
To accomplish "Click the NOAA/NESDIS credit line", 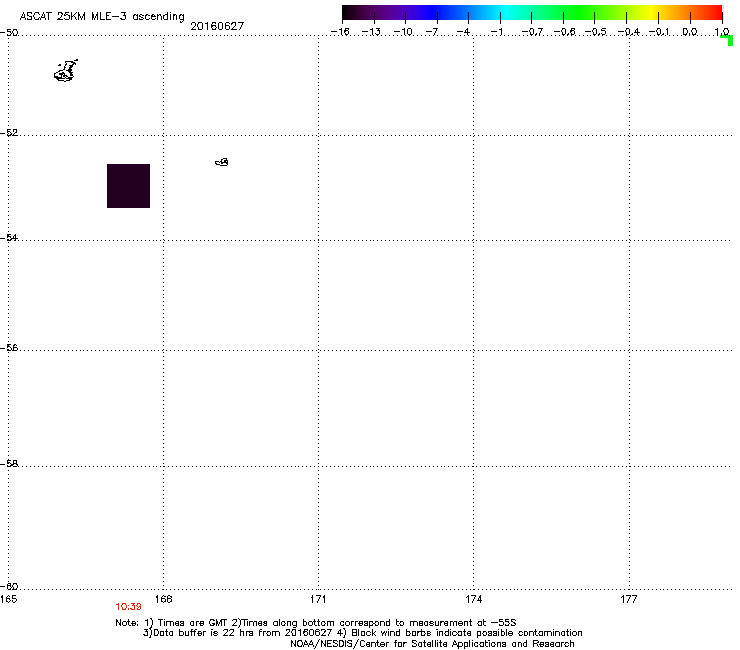I will (432, 644).
